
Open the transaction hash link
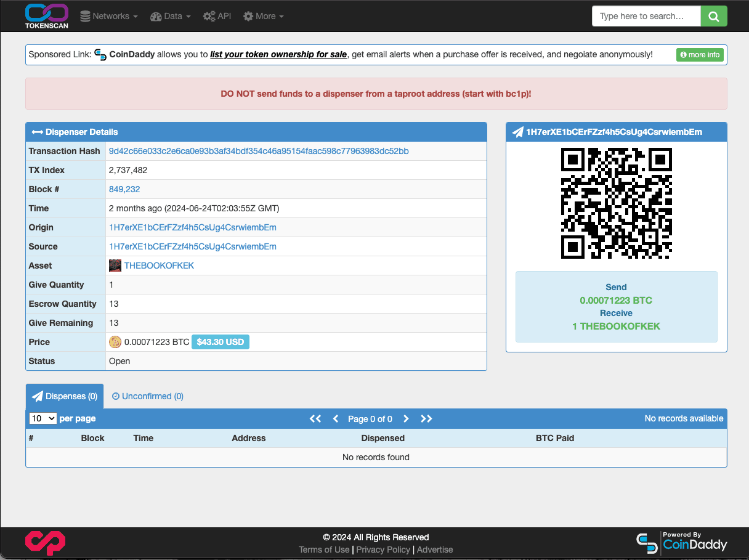tap(259, 151)
